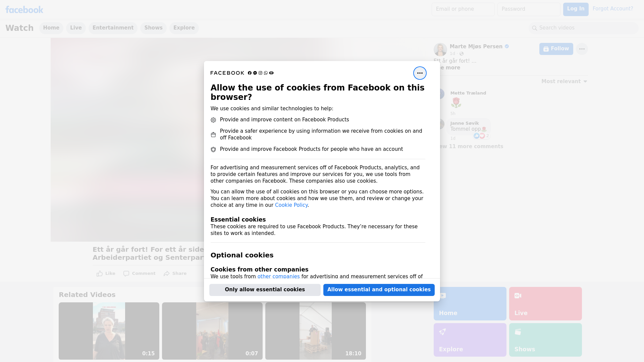The height and width of the screenshot is (362, 644).
Task: Expand the Most relevant comment sorting dropdown
Action: click(564, 81)
